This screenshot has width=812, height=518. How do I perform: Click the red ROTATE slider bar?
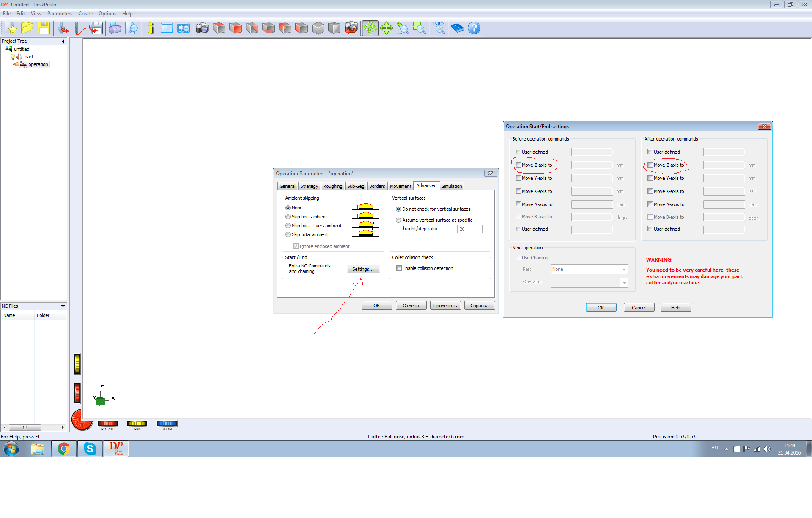107,423
